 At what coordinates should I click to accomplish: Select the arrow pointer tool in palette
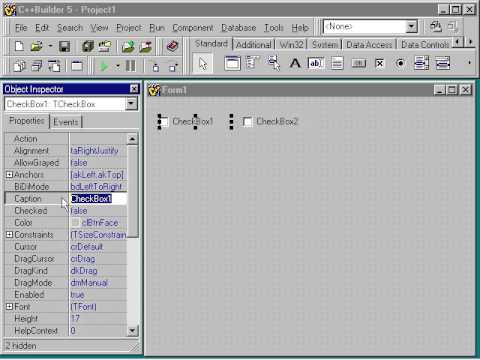[x=203, y=63]
